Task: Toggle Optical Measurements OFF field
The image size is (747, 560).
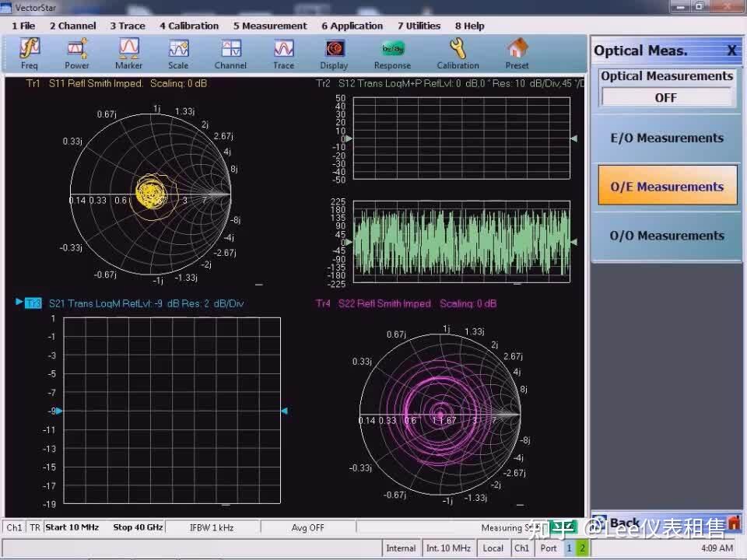Action: pyautogui.click(x=667, y=97)
